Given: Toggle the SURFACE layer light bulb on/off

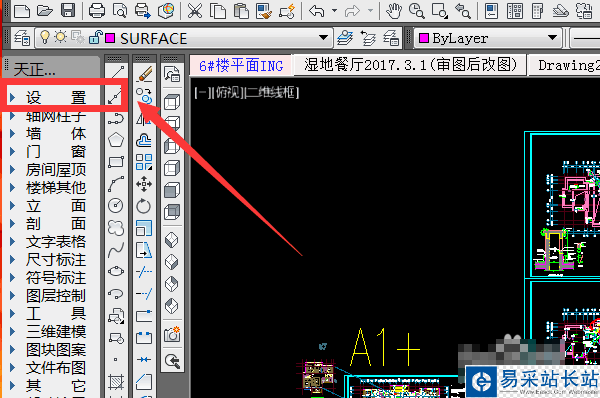Looking at the screenshot, I should click(45, 37).
